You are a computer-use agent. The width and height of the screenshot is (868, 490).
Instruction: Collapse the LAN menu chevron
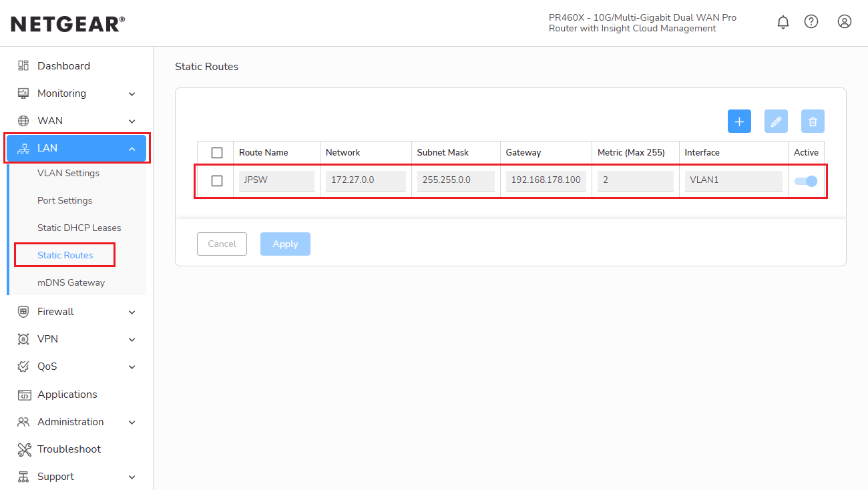[132, 149]
